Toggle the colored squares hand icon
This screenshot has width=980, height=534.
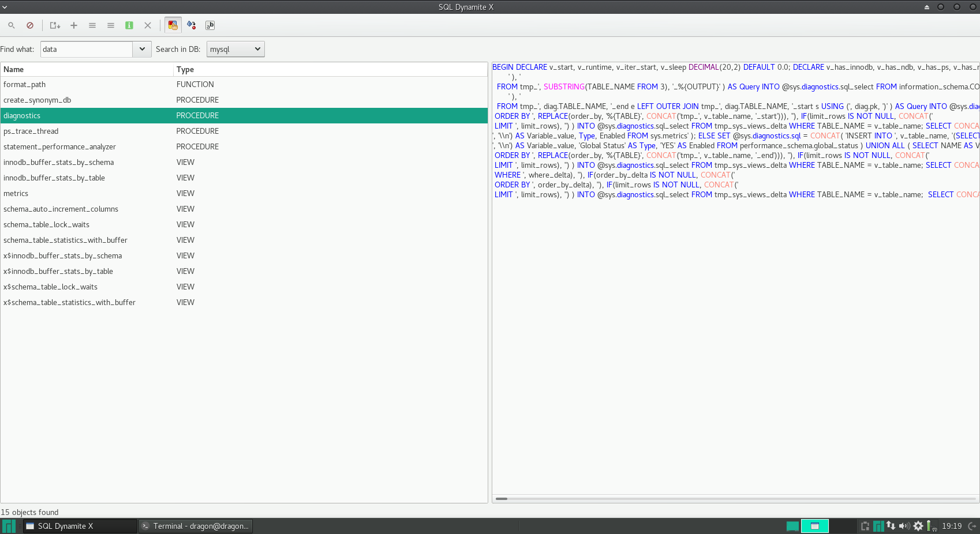point(173,25)
